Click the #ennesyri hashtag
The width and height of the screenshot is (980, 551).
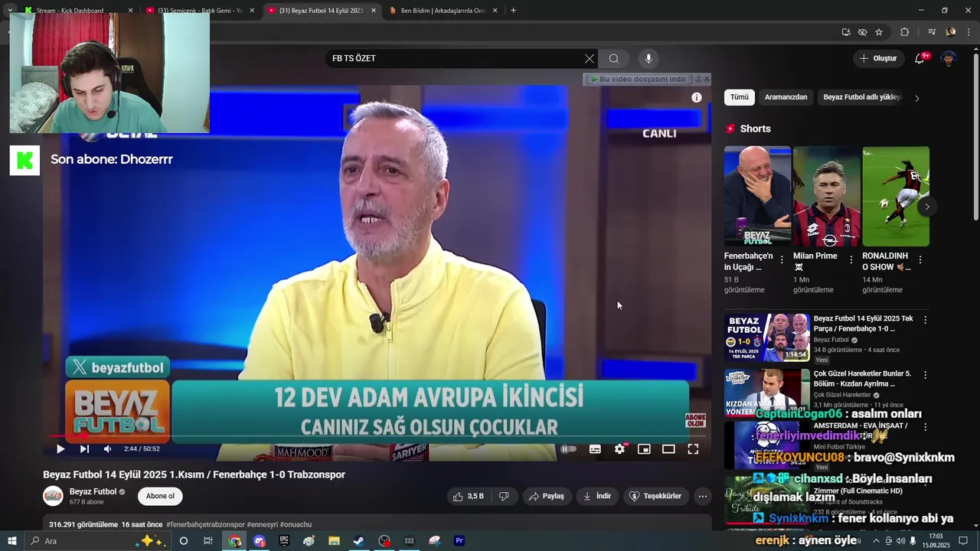click(262, 524)
